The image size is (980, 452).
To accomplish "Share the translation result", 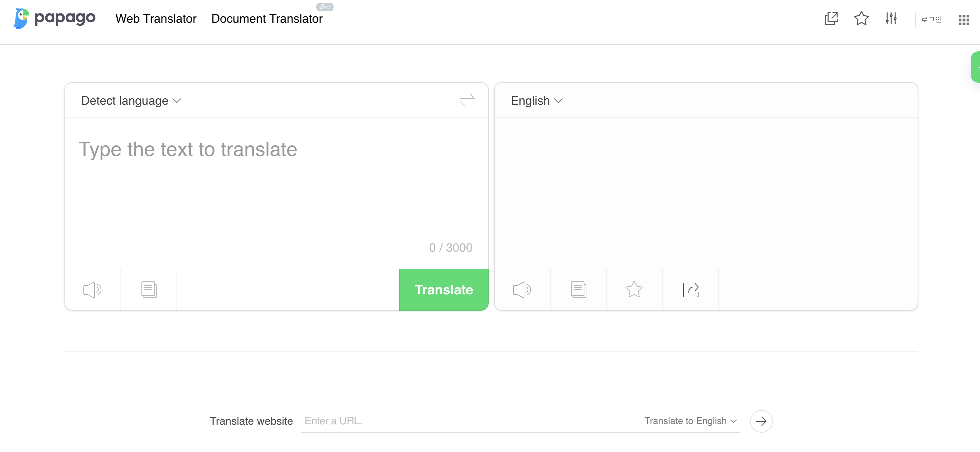I will pyautogui.click(x=690, y=290).
